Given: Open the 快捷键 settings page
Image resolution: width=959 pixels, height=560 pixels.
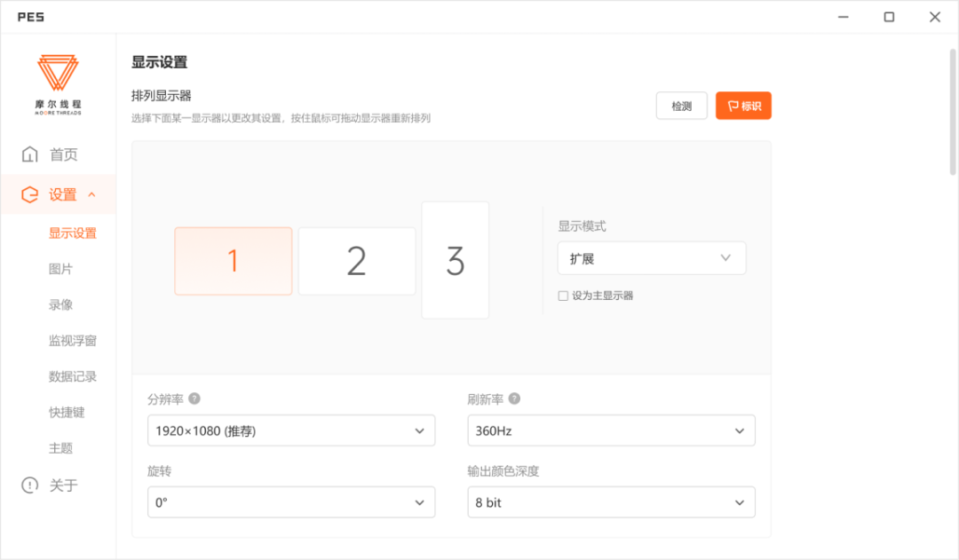Looking at the screenshot, I should [x=67, y=412].
